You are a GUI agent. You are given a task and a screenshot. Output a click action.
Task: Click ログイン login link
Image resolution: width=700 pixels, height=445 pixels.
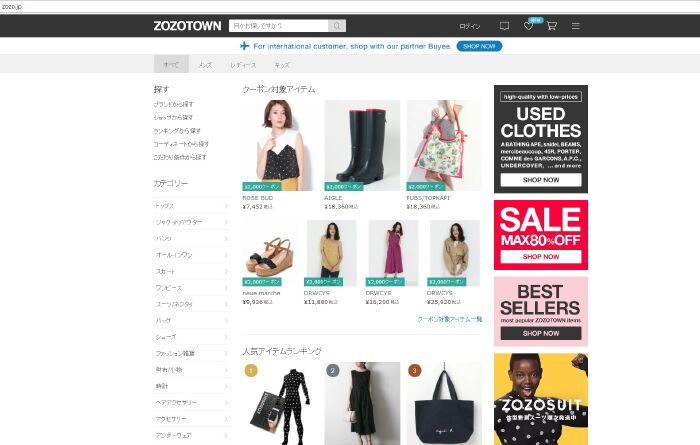point(470,26)
